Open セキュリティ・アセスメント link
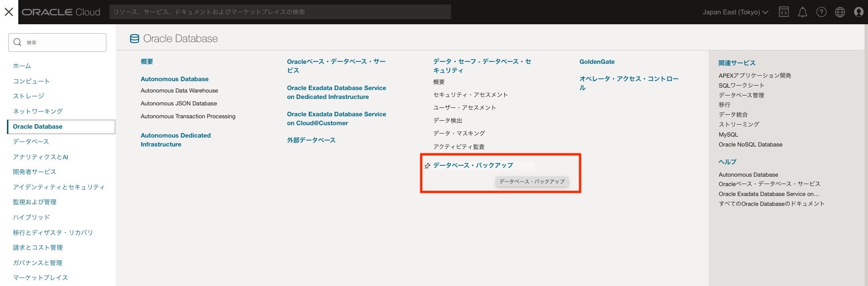 (471, 95)
